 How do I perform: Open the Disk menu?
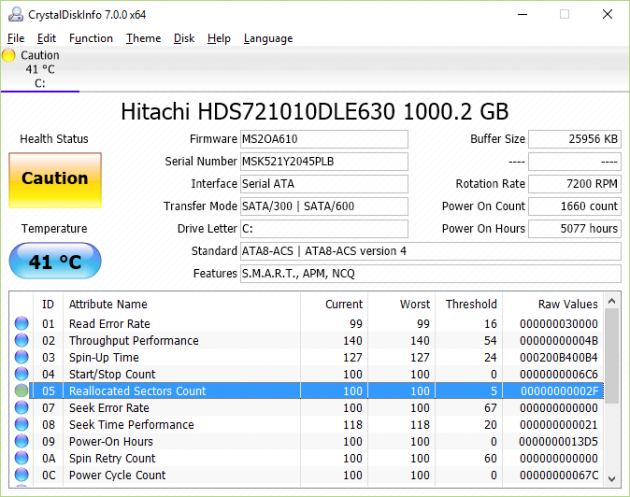click(x=184, y=38)
